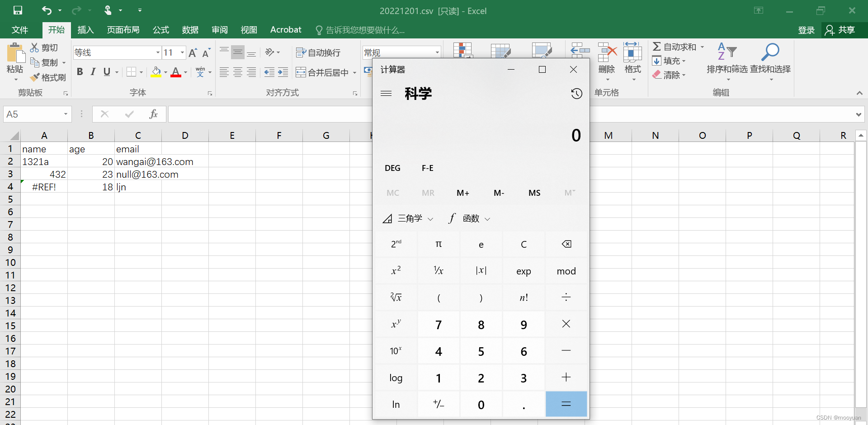Open the font size dropdown showing 11
The width and height of the screenshot is (868, 425).
[182, 52]
